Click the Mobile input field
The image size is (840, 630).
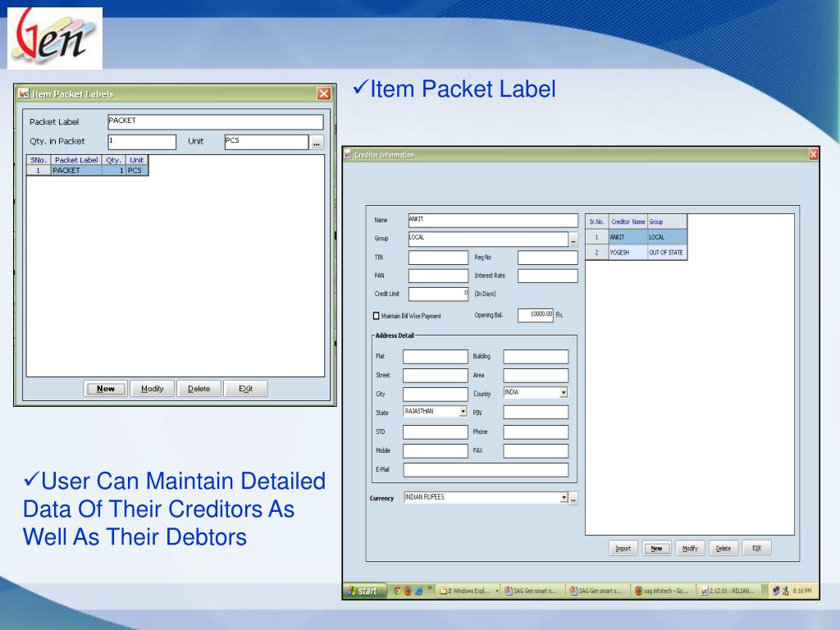click(x=435, y=451)
